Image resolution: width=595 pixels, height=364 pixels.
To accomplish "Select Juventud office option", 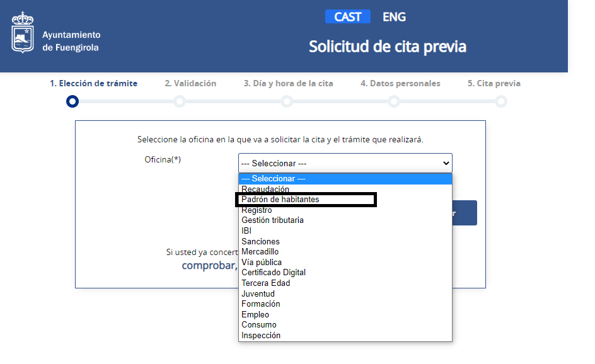I will 258,293.
